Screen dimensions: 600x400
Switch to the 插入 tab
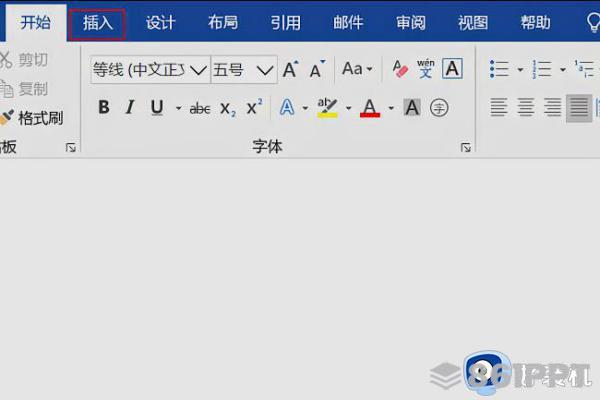click(x=98, y=24)
